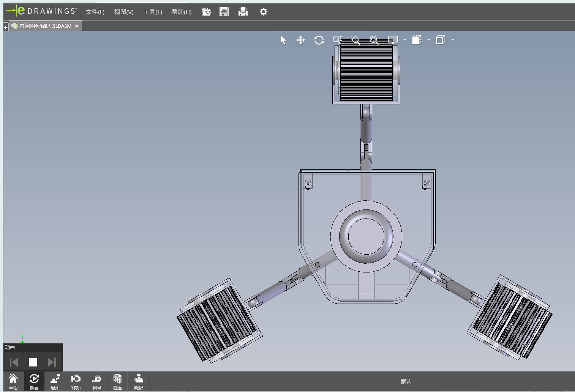This screenshot has height=392, width=575.
Task: Open the 工具(T) menu
Action: [152, 12]
